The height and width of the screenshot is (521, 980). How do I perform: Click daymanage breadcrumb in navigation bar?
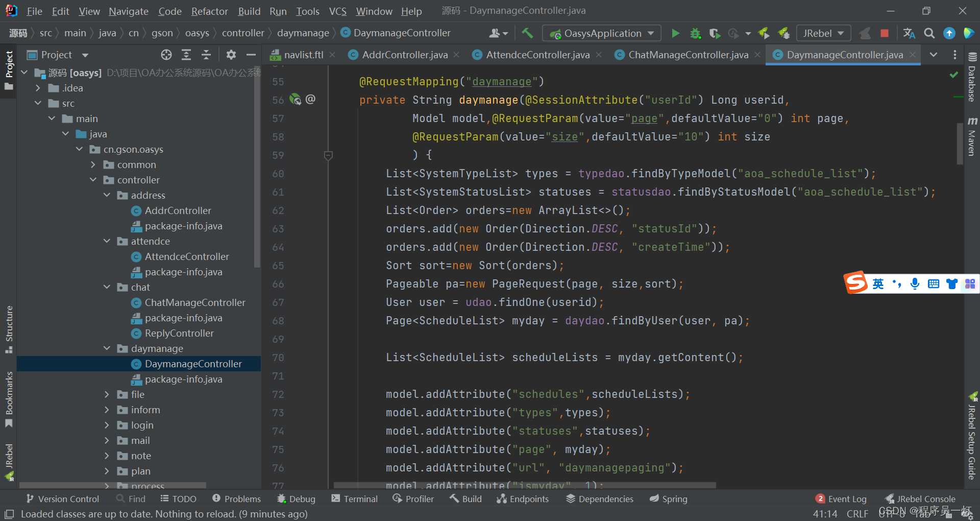tap(303, 33)
